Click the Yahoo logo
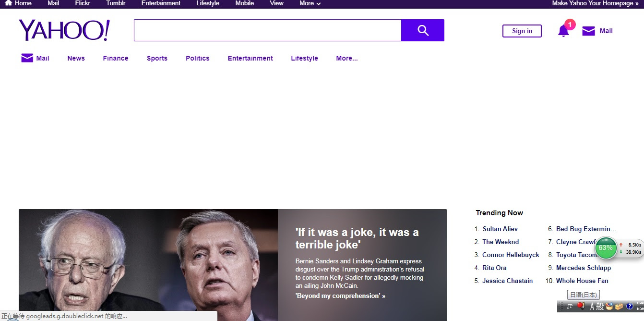The height and width of the screenshot is (321, 644). coord(64,30)
